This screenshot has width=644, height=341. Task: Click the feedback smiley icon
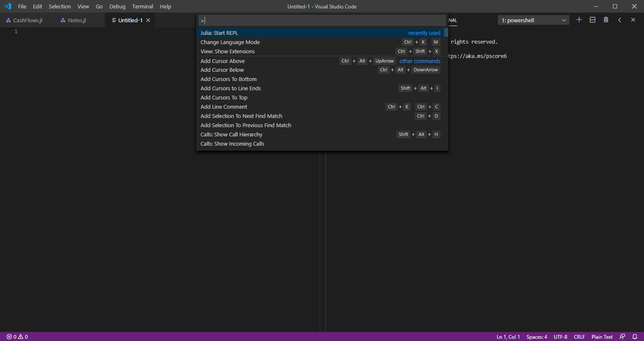click(622, 337)
